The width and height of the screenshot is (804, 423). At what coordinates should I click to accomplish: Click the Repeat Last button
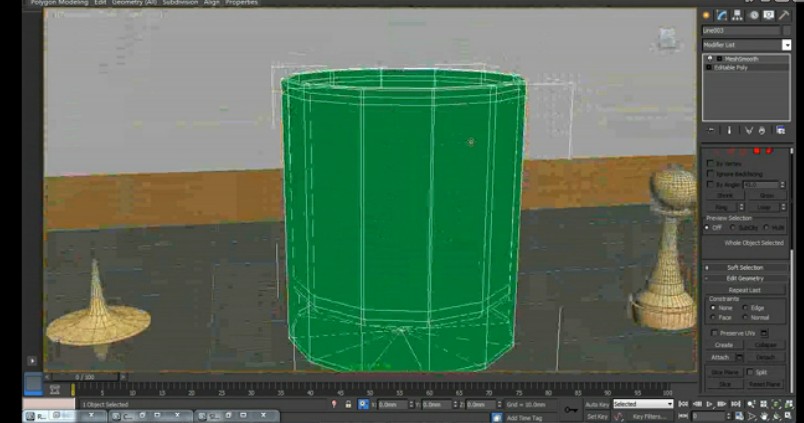click(746, 289)
